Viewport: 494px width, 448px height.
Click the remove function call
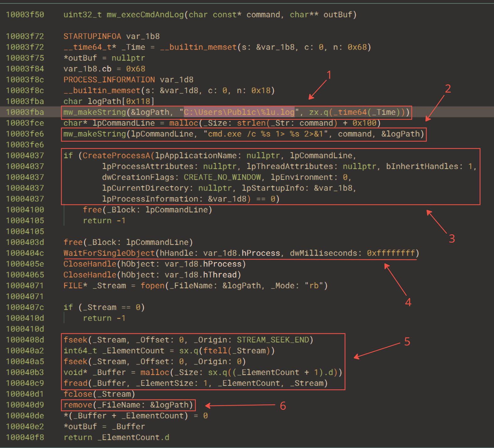[x=78, y=405]
